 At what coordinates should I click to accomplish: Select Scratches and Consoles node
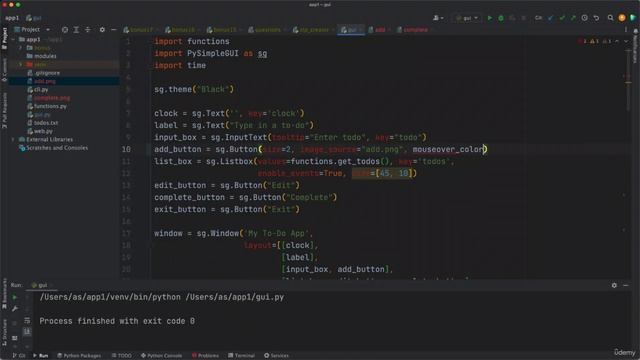(53, 148)
